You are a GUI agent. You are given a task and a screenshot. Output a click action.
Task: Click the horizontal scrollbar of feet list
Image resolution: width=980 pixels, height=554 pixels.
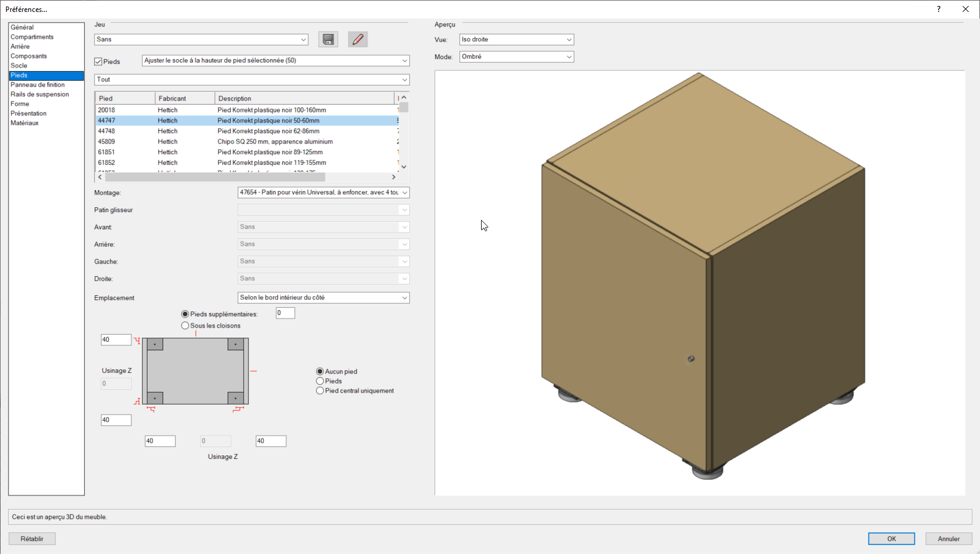(x=215, y=177)
